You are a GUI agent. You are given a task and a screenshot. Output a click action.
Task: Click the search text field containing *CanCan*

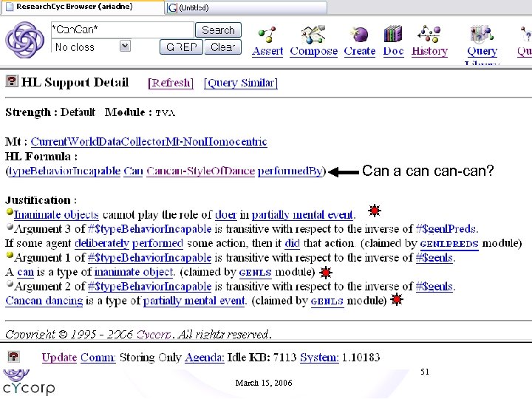pyautogui.click(x=123, y=30)
